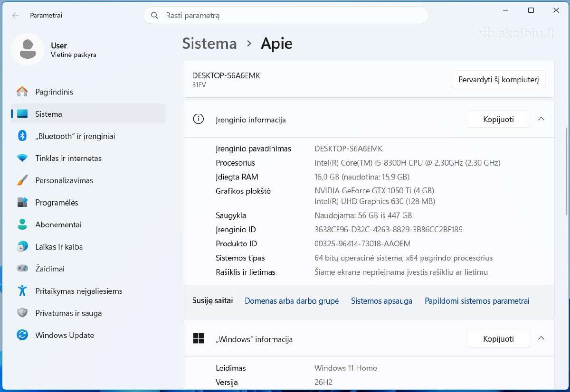Click the Rasti parametrą search field

tap(286, 15)
